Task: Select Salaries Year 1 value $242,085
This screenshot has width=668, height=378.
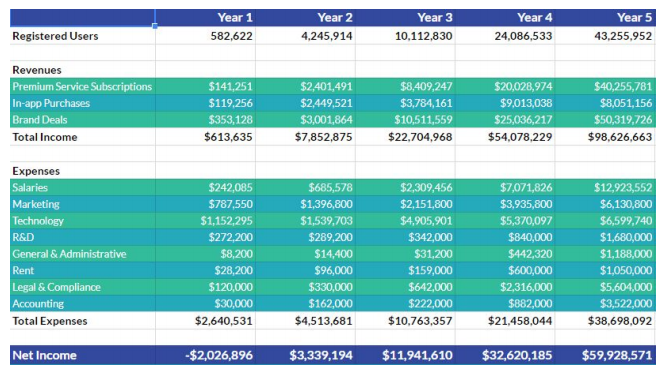Action: pyautogui.click(x=206, y=188)
